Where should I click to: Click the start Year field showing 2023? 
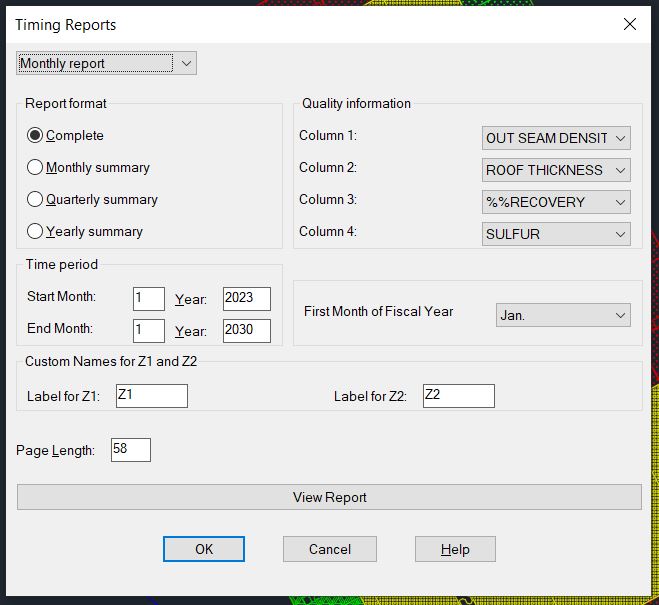(247, 299)
